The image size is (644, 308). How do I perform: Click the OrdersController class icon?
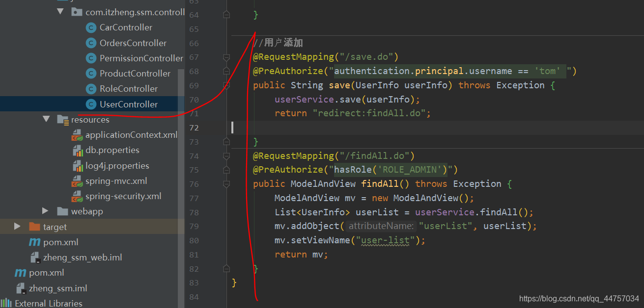(90, 43)
